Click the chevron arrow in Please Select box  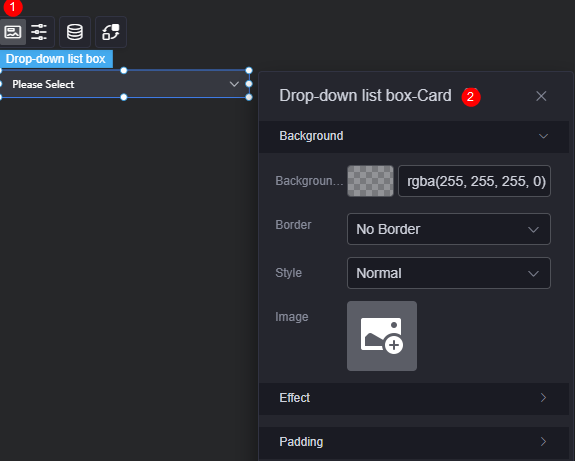[x=234, y=84]
